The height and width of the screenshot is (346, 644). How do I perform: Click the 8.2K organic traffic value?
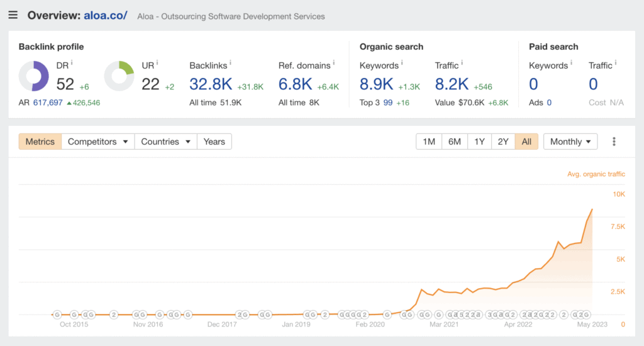pos(452,84)
